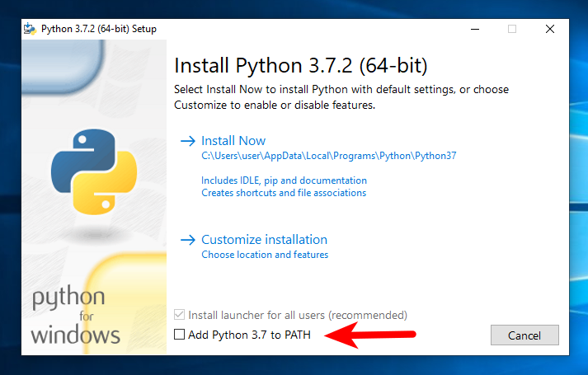
Task: Enable Add Python 3.7 to PATH checkbox
Action: [179, 334]
